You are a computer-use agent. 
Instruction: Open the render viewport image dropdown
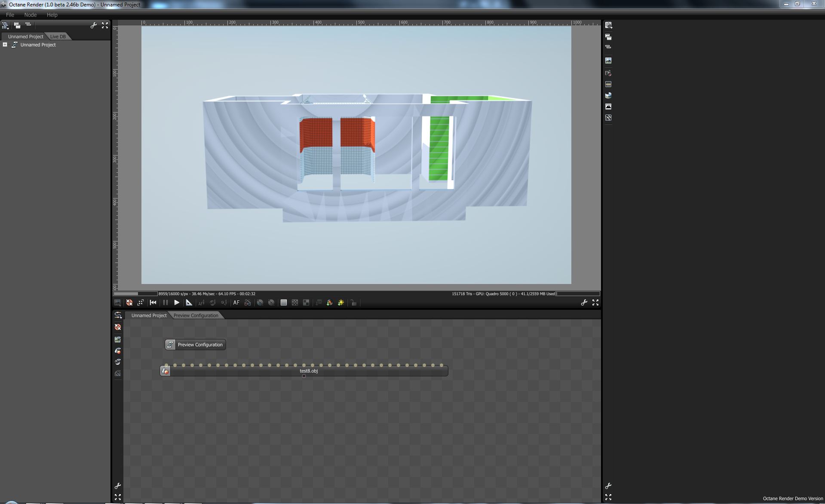click(117, 303)
